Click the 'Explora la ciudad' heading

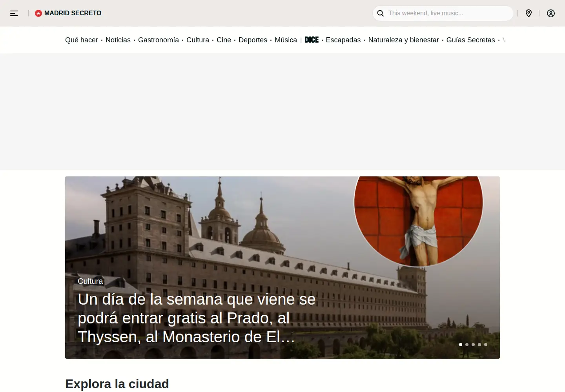click(x=117, y=384)
